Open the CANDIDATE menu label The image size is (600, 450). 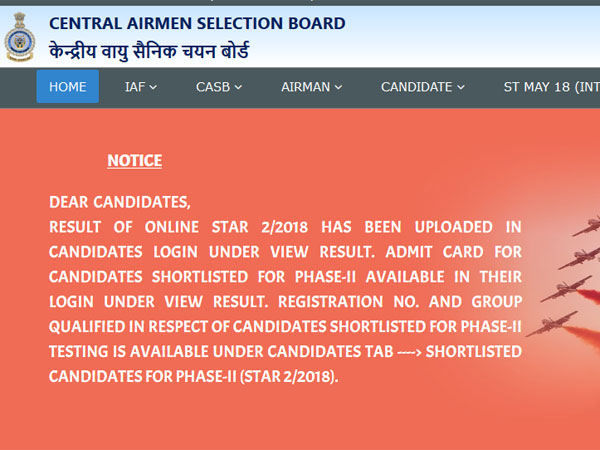416,87
